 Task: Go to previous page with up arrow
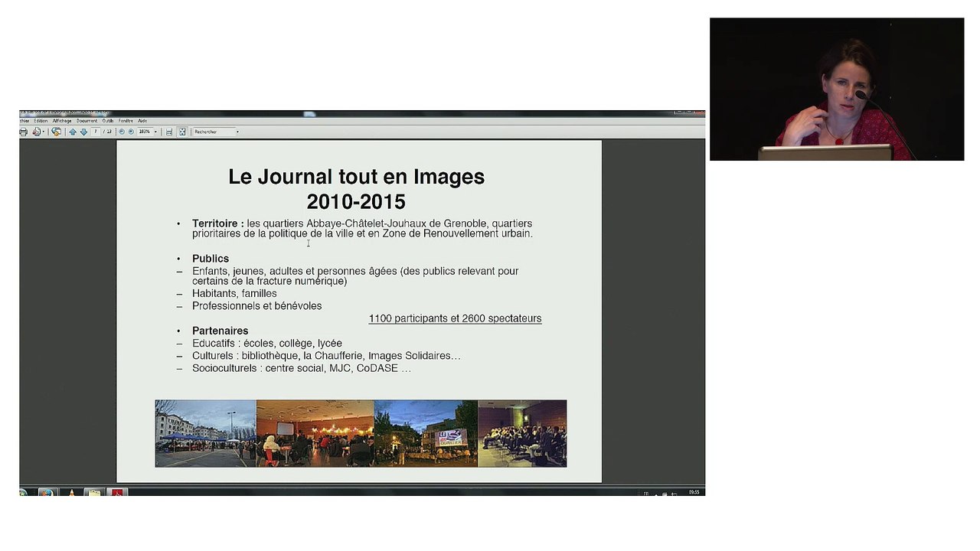pyautogui.click(x=73, y=132)
